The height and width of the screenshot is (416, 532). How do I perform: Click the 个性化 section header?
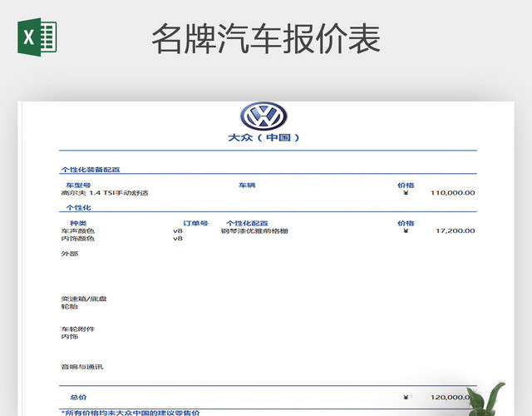click(x=78, y=207)
